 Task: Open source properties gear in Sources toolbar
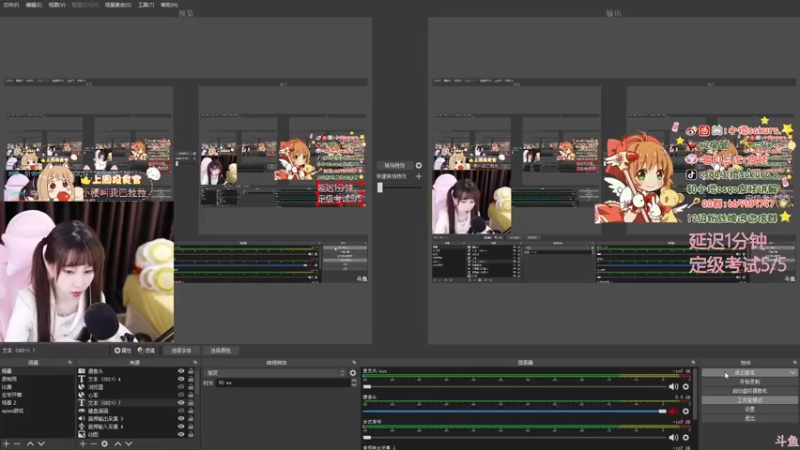click(x=105, y=444)
